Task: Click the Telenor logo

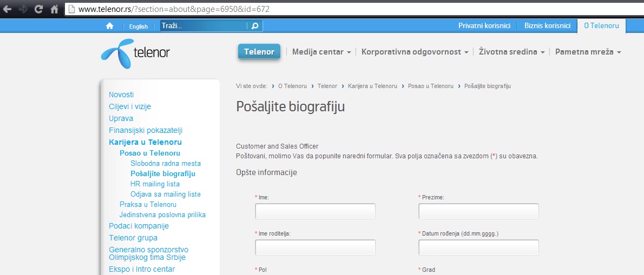Action: click(x=135, y=53)
